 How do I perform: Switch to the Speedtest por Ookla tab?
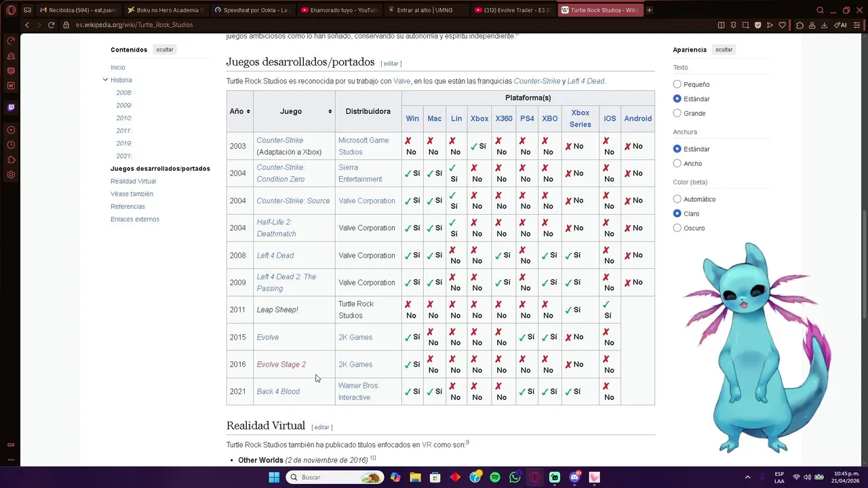(253, 10)
